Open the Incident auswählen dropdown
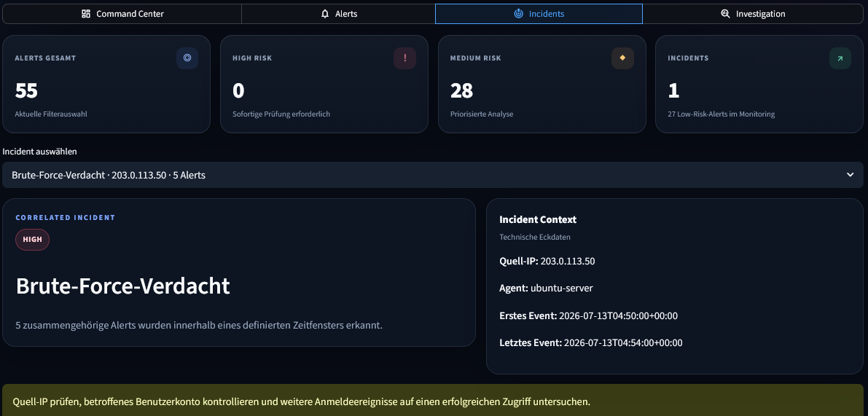Image resolution: width=868 pixels, height=416 pixels. tap(433, 175)
